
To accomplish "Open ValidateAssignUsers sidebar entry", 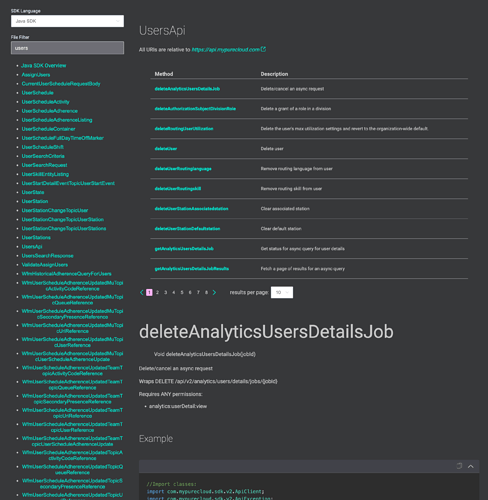I will pos(45,265).
